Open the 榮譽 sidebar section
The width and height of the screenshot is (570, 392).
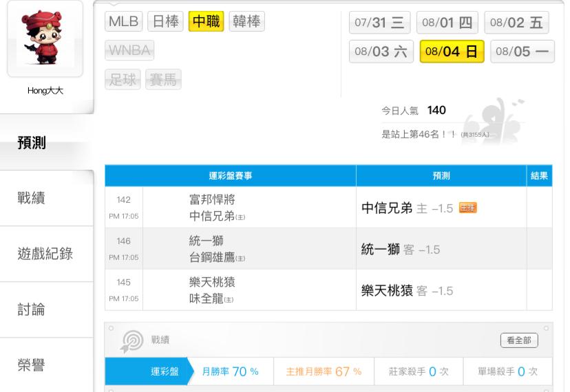pyautogui.click(x=47, y=364)
